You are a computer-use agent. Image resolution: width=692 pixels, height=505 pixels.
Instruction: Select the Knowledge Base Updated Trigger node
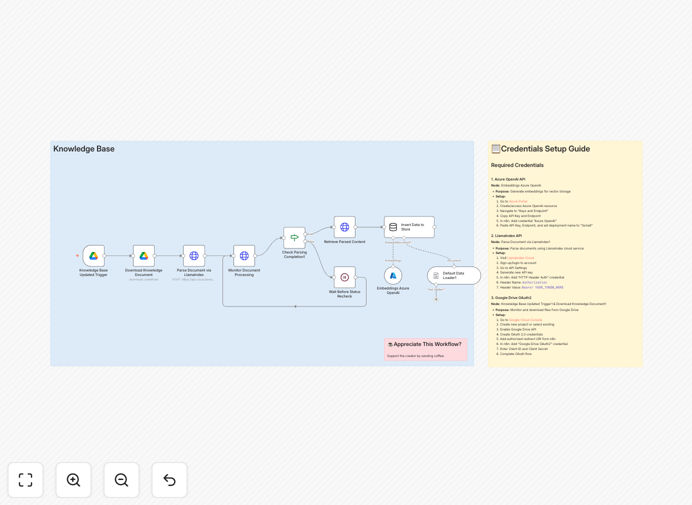[x=94, y=256]
